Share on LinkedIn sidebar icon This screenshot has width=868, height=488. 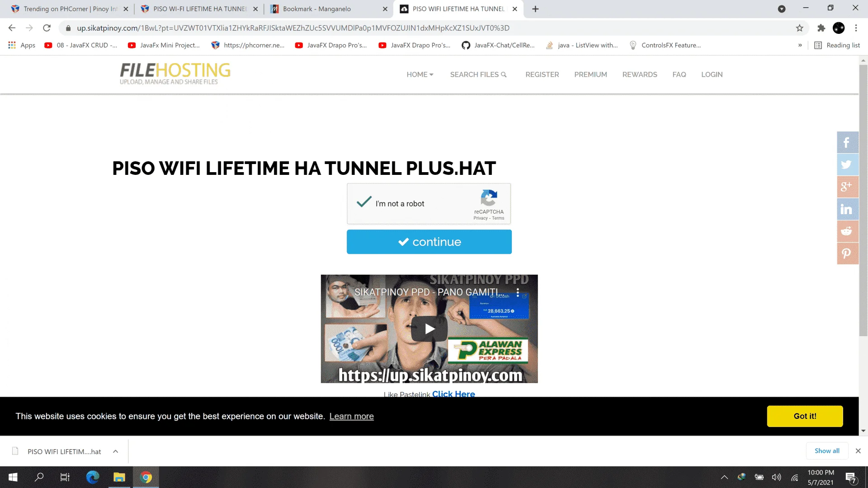click(848, 209)
